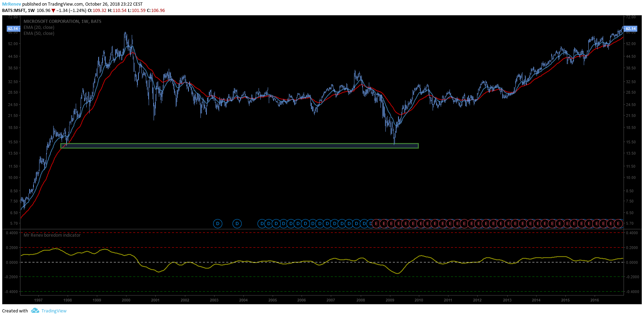This screenshot has height=317, width=644.
Task: Click the 2003 year label on time axis
Action: tap(214, 300)
